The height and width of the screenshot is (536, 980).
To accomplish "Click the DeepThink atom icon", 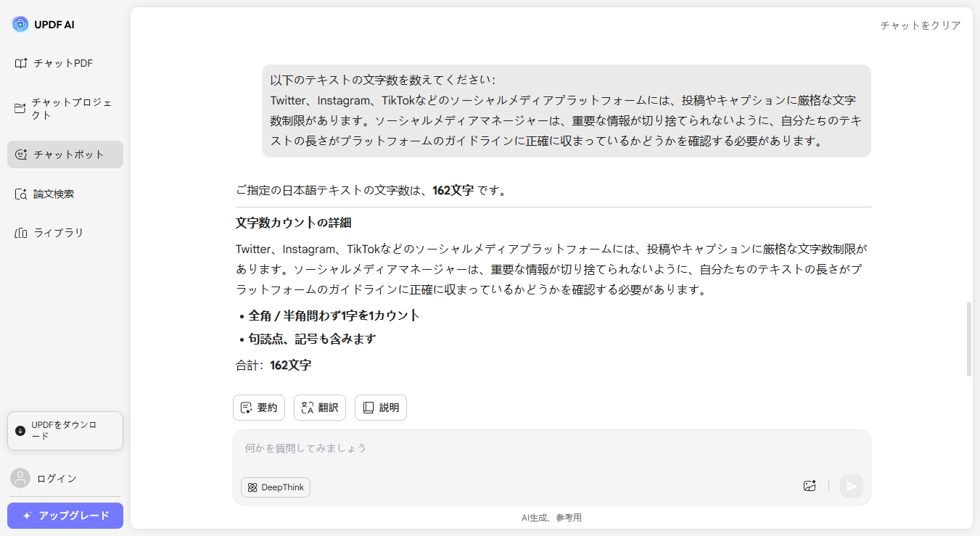I will tap(252, 487).
